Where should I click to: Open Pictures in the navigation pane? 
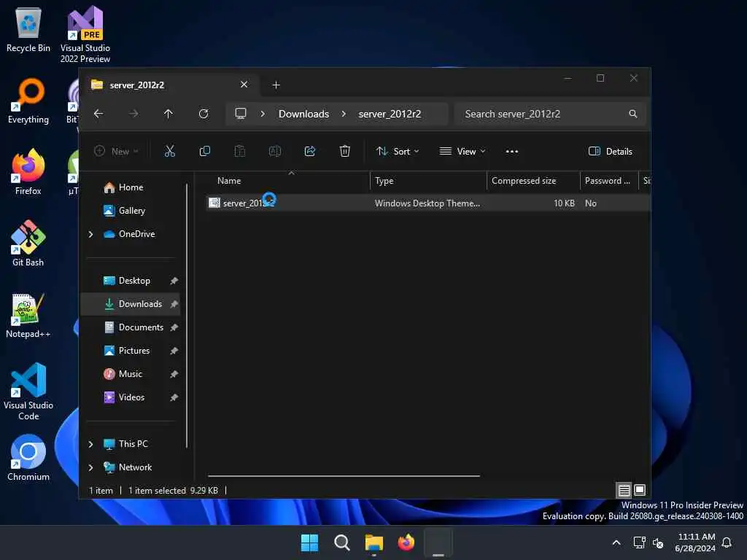coord(131,351)
